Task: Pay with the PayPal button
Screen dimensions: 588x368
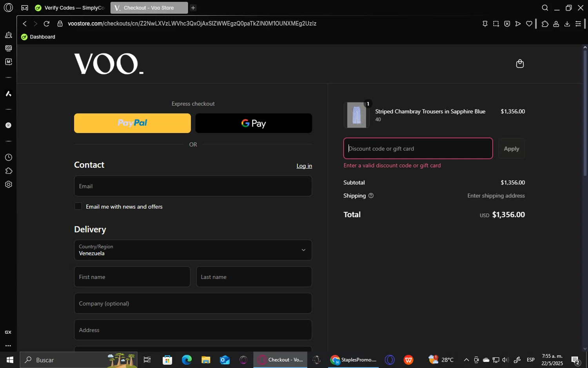Action: 132,123
